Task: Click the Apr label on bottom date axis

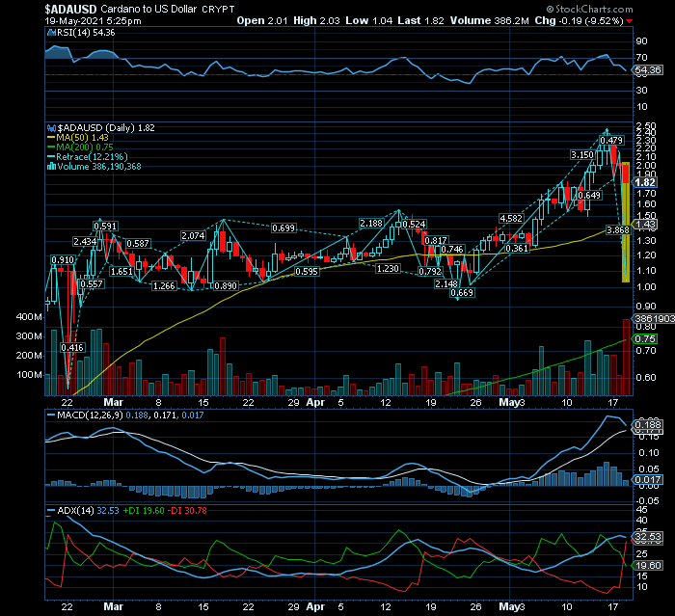Action: point(315,607)
